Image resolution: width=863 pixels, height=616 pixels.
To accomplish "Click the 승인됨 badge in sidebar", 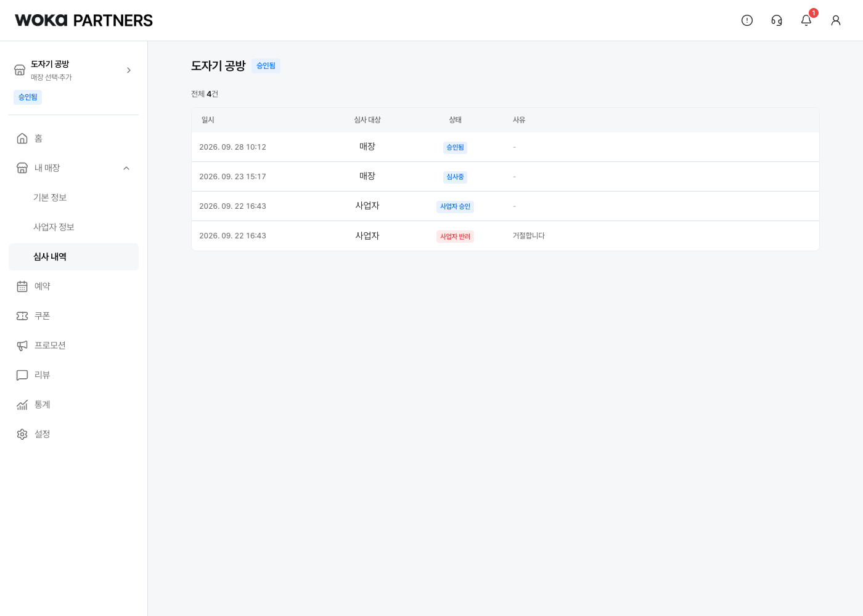I will point(28,97).
